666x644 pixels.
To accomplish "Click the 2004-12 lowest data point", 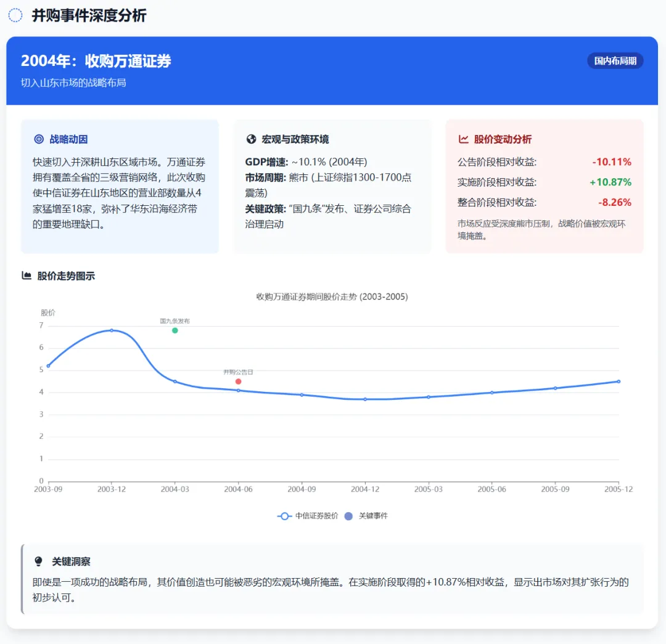I will pyautogui.click(x=365, y=399).
